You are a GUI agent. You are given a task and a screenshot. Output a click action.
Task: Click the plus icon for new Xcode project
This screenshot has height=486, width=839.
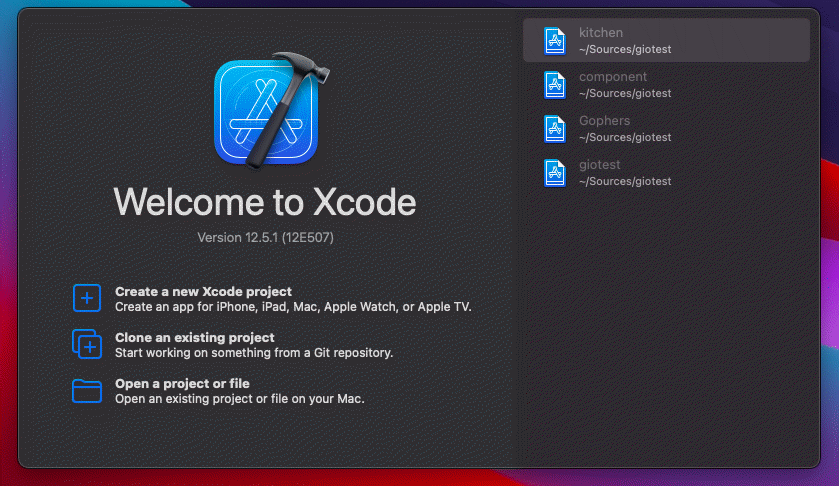coord(87,298)
